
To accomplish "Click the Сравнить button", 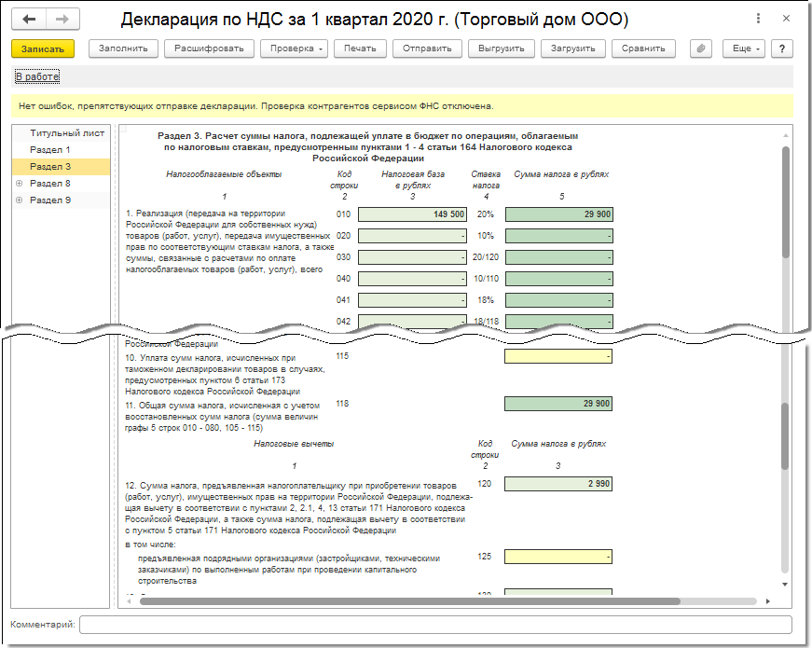I will (x=643, y=48).
